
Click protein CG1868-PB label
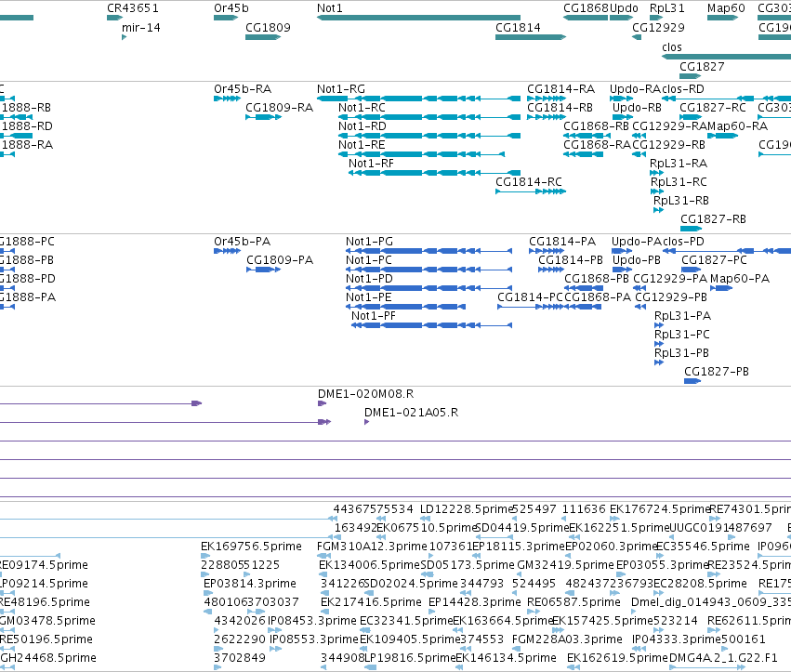pyautogui.click(x=597, y=279)
